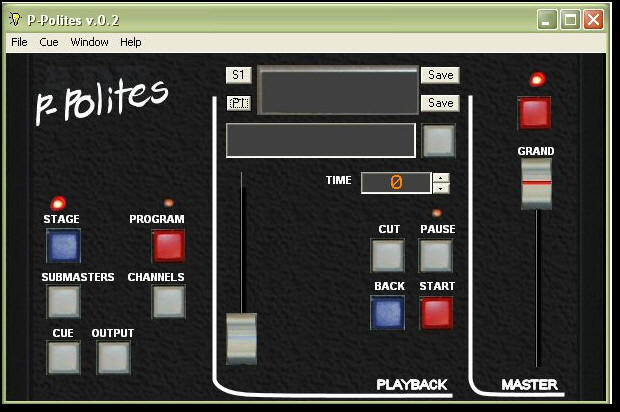Image resolution: width=620 pixels, height=412 pixels.
Task: Click Save next to P1
Action: click(440, 103)
